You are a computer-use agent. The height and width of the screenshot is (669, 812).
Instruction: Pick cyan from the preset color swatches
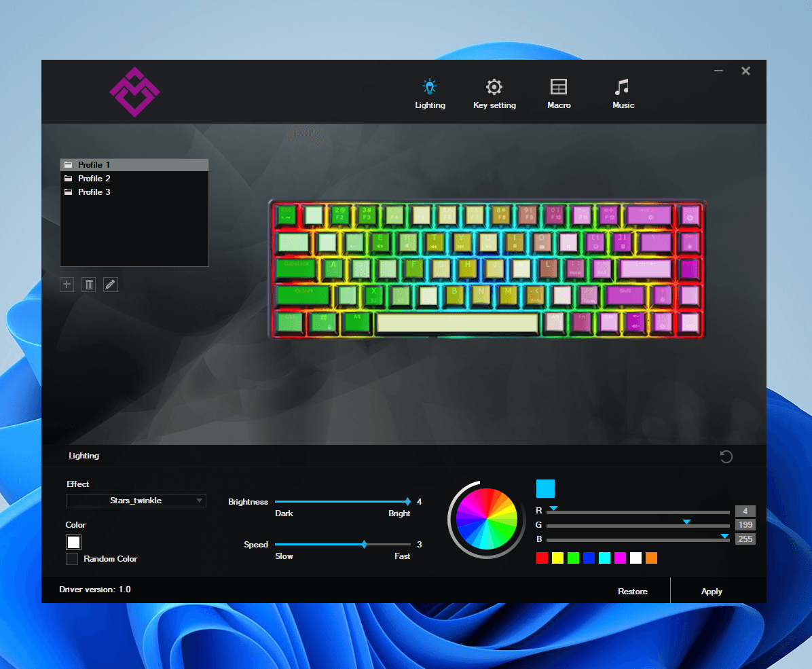coord(604,558)
